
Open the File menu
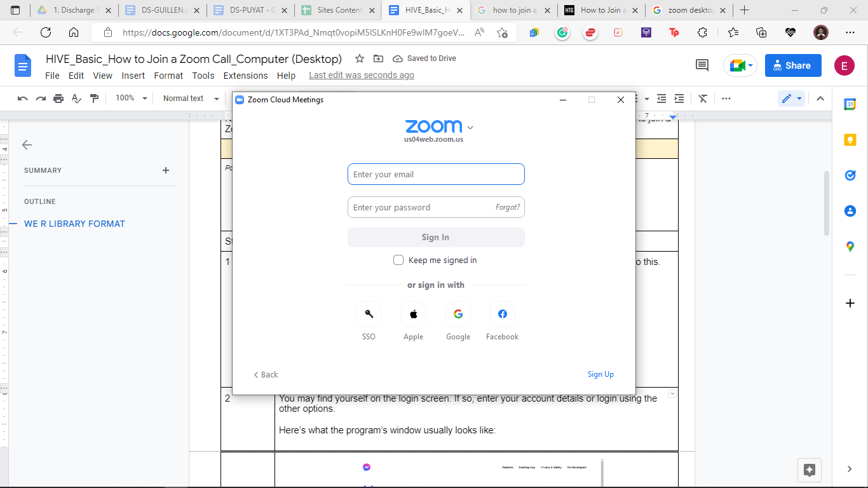point(52,76)
